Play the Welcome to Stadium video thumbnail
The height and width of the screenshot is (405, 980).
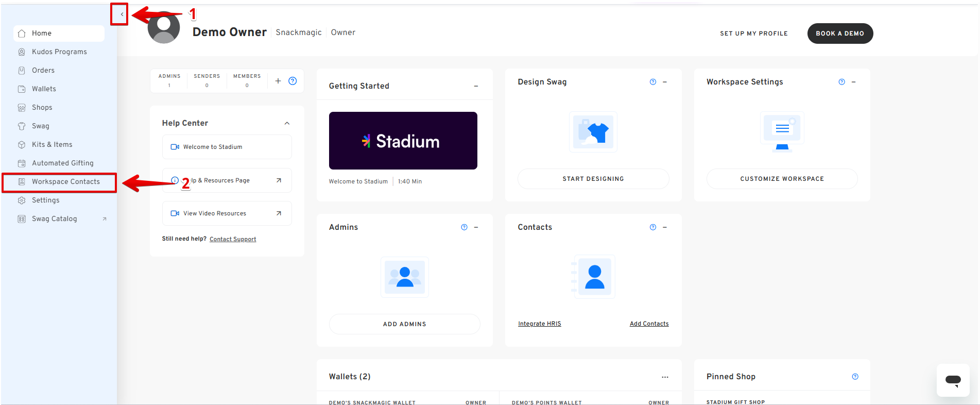403,141
